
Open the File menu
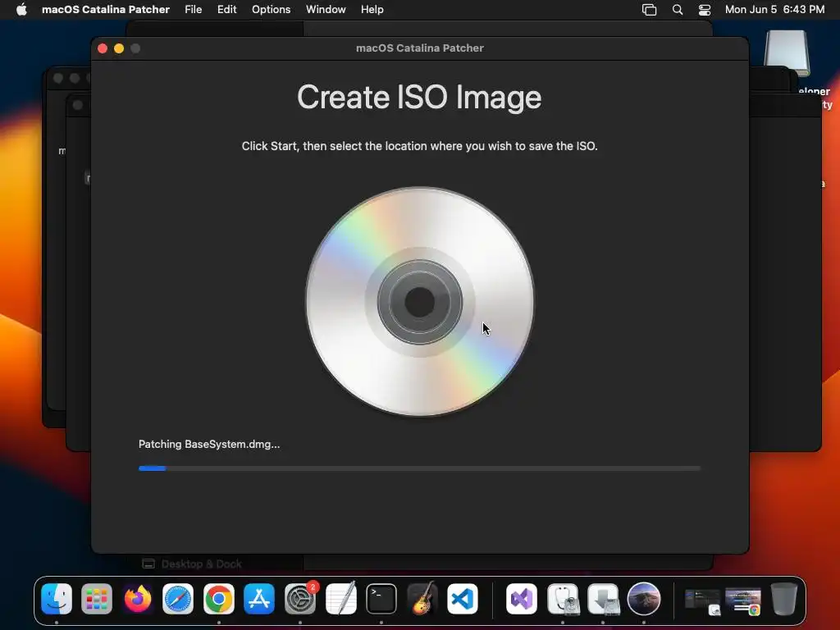[x=194, y=10]
